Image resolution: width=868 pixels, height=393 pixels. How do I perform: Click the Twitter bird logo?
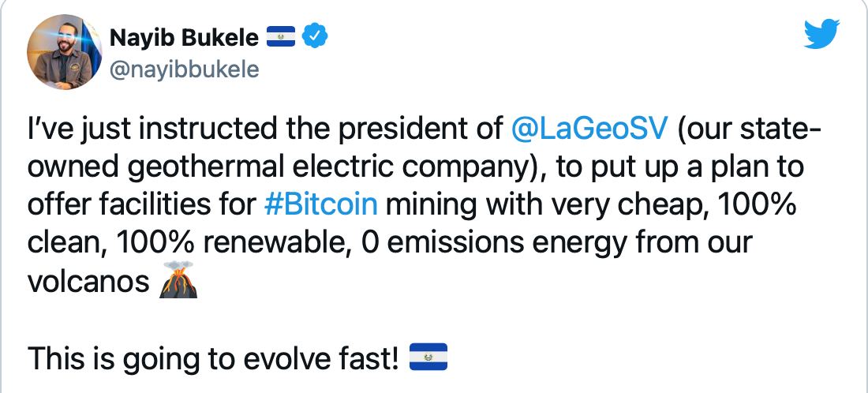pos(821,34)
